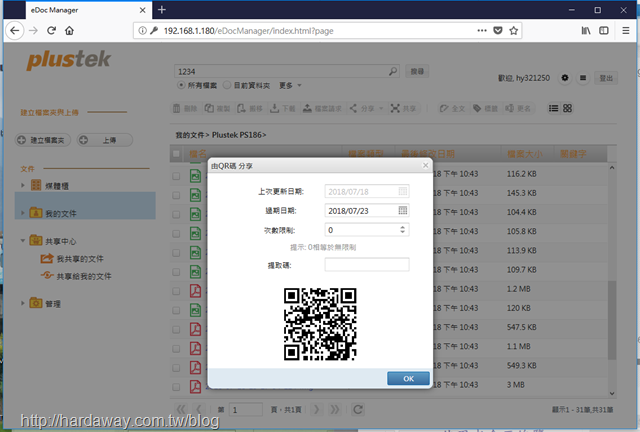Confirm dialog with OK button
Screen dimensions: 640x432
(408, 378)
